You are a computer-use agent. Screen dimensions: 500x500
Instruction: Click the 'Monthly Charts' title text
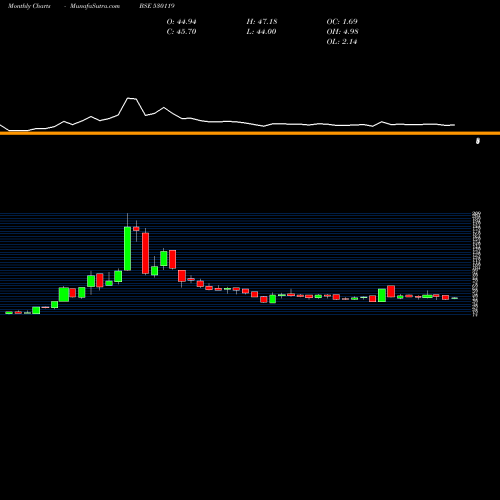[x=29, y=6]
